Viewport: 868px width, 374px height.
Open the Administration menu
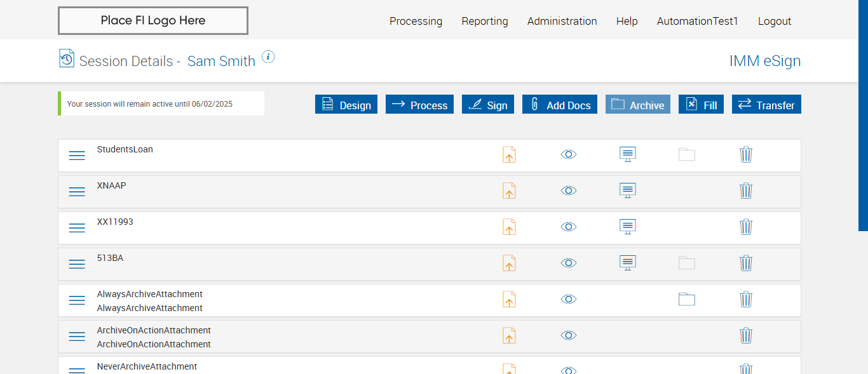click(562, 21)
